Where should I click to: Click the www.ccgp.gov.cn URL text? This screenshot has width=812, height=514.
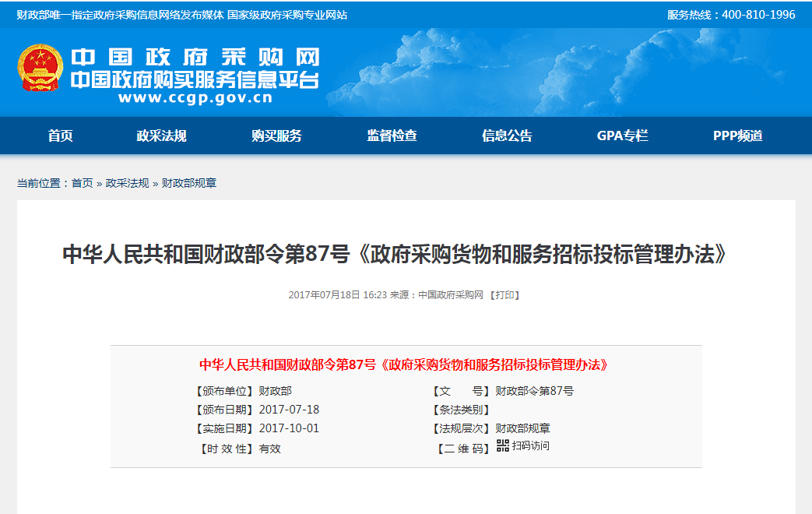click(x=195, y=98)
